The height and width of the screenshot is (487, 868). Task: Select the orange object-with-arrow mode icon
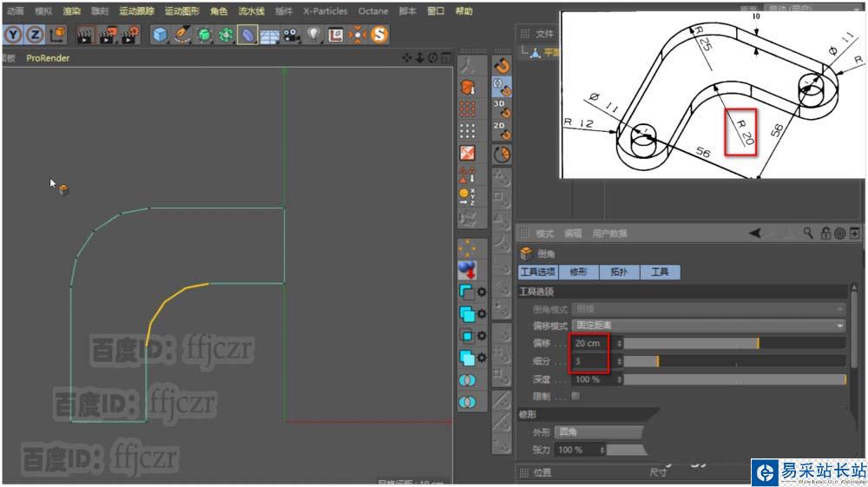pyautogui.click(x=467, y=88)
